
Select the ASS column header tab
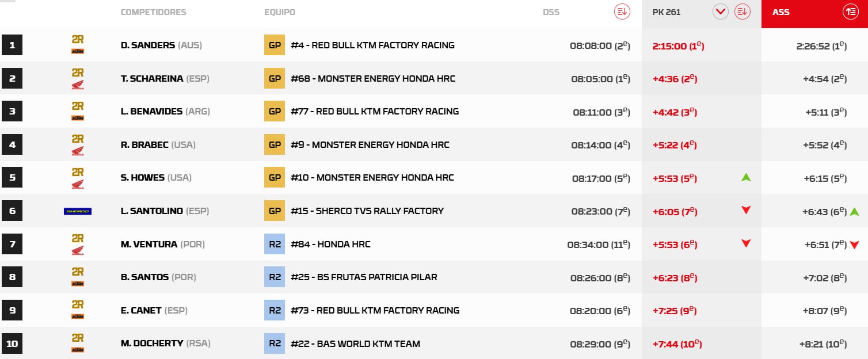(781, 12)
